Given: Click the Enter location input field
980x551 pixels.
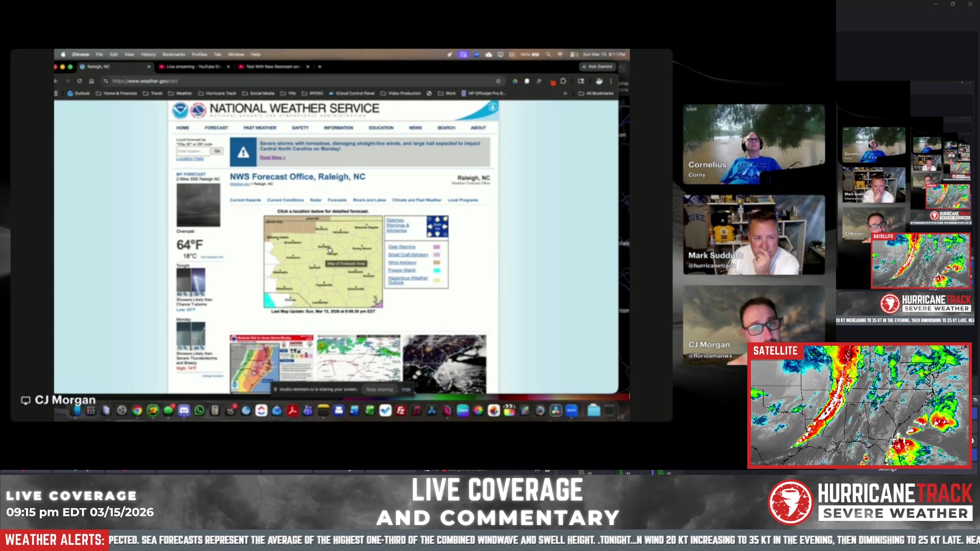Looking at the screenshot, I should [x=193, y=151].
